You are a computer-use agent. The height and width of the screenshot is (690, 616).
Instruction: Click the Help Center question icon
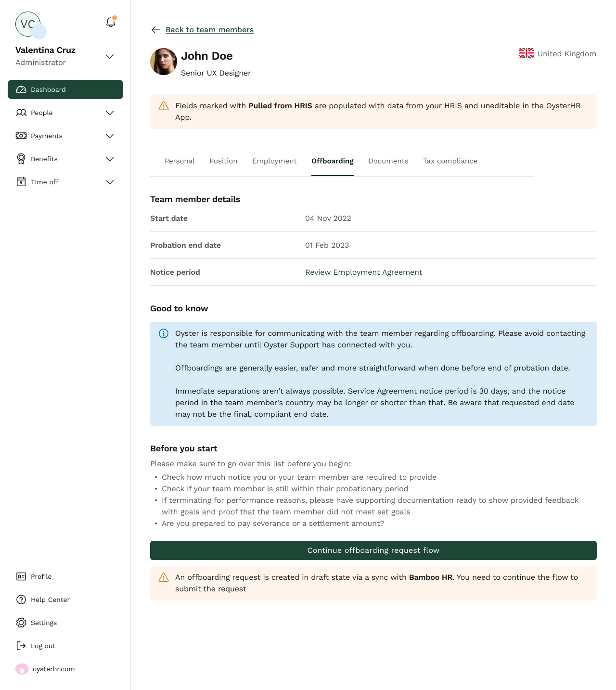click(x=21, y=600)
